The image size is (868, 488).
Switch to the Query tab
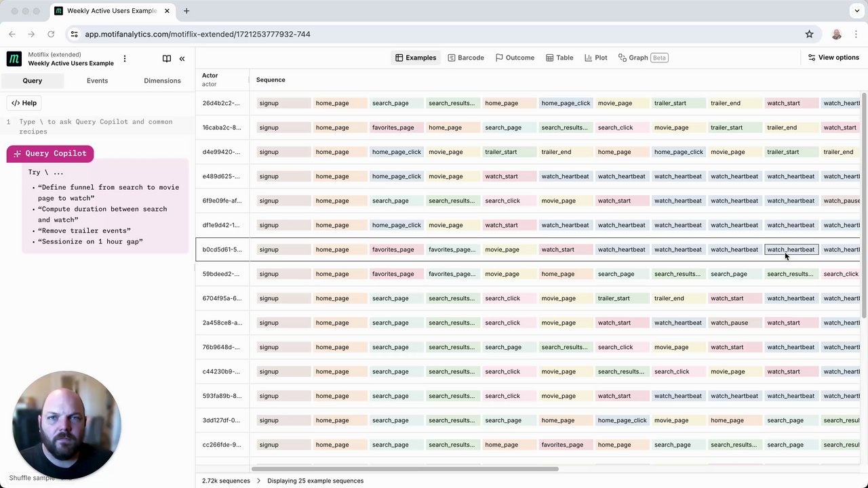pos(33,81)
